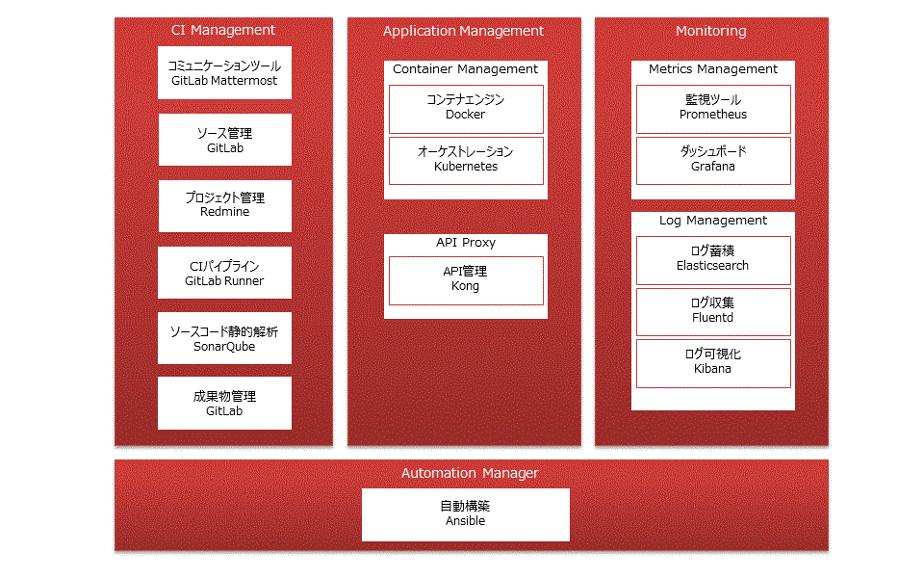
Task: Pick the ダッシュボード Grafana box
Action: pyautogui.click(x=713, y=161)
